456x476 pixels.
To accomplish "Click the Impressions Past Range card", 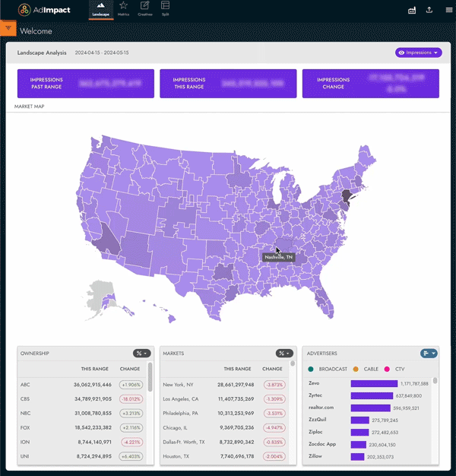I will click(86, 84).
